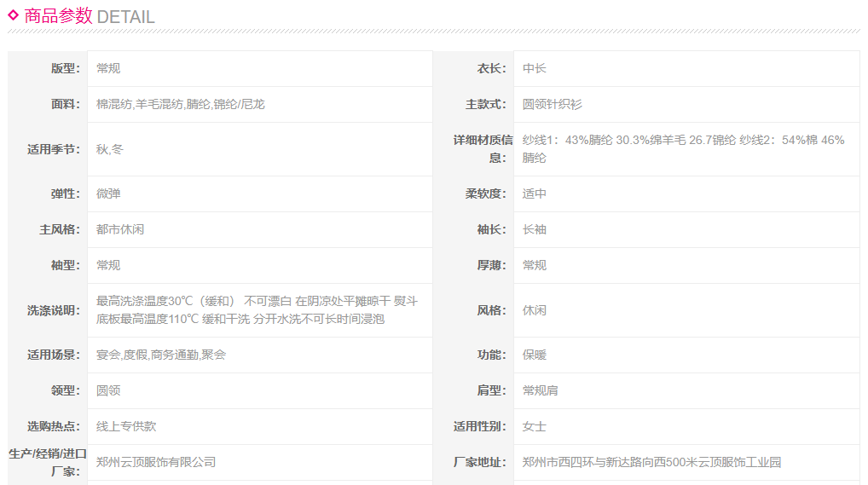Select the 选购热点 value 线上专供款
The image size is (868, 485).
click(126, 426)
